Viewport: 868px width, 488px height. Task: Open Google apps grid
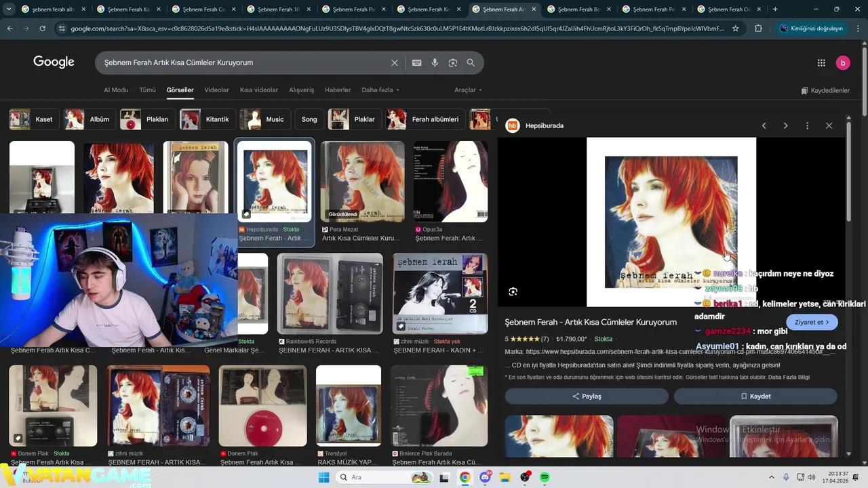[821, 62]
